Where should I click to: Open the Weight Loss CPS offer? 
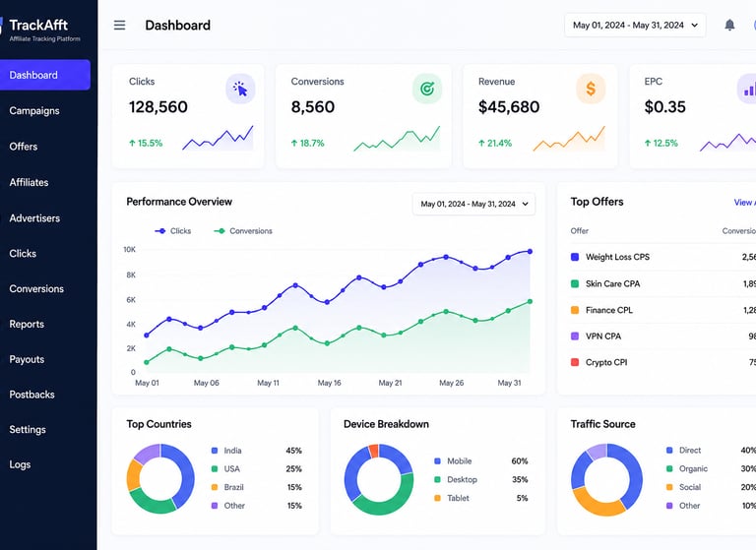pos(617,257)
